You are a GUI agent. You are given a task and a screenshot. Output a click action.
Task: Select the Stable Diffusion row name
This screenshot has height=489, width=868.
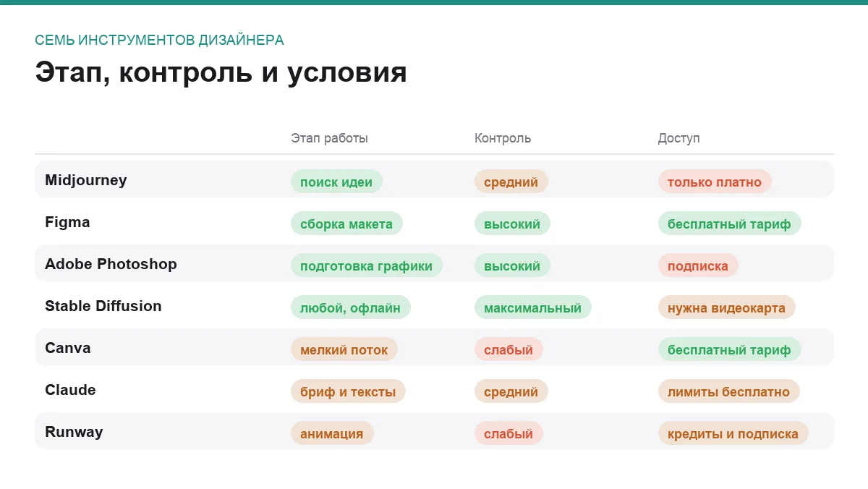pyautogui.click(x=103, y=306)
